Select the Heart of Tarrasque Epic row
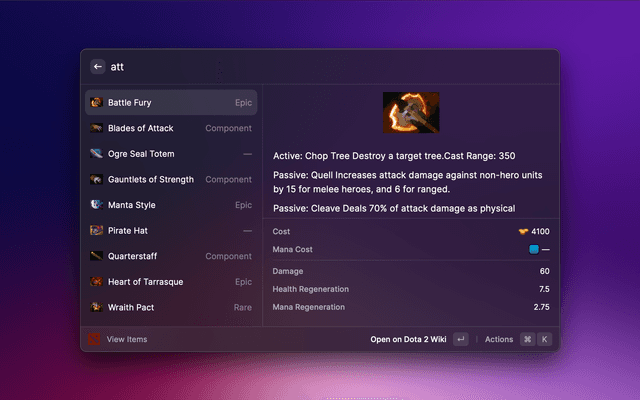This screenshot has height=400, width=640. [x=170, y=281]
